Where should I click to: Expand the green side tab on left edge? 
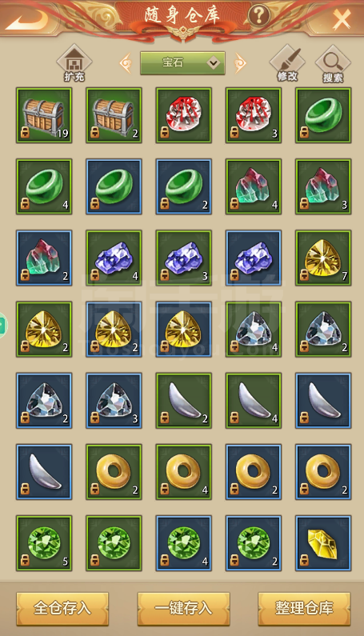pos(3,325)
